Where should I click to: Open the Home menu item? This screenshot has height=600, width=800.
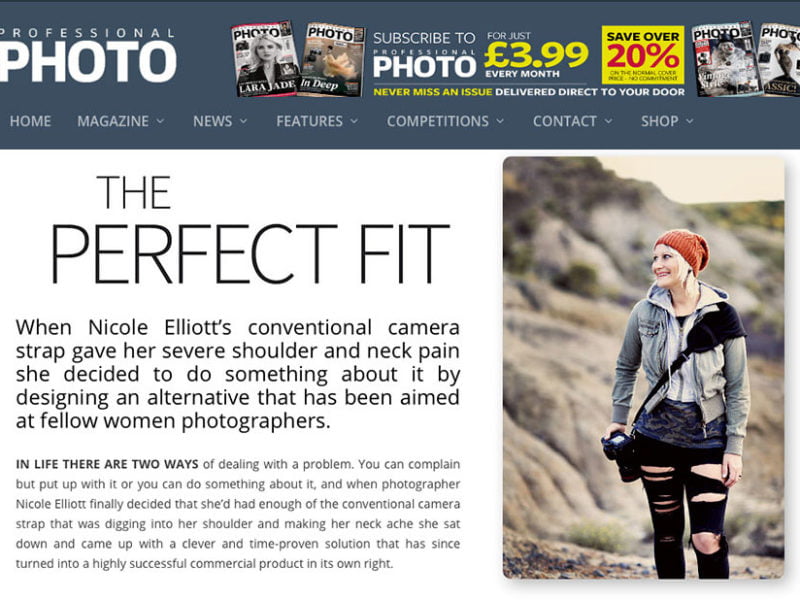tap(30, 121)
